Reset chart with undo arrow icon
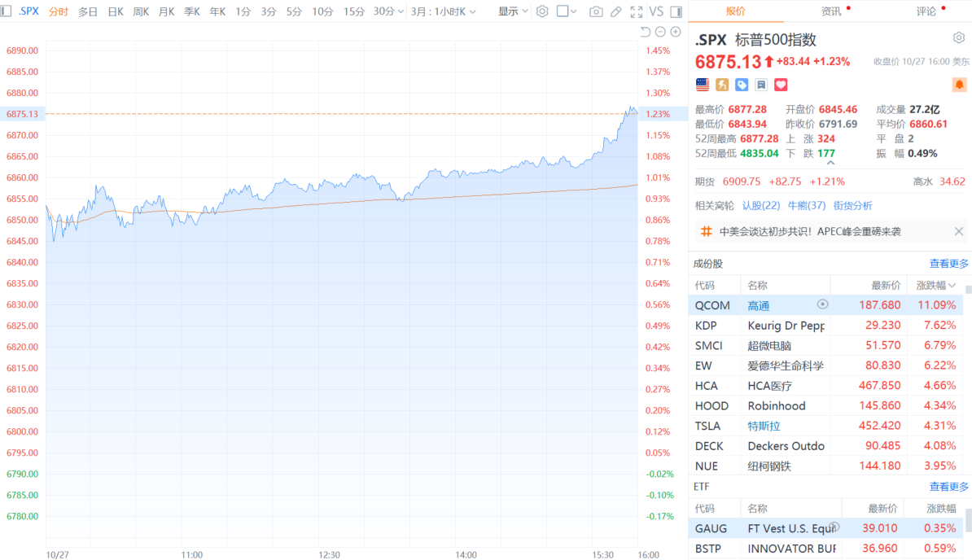 (646, 32)
